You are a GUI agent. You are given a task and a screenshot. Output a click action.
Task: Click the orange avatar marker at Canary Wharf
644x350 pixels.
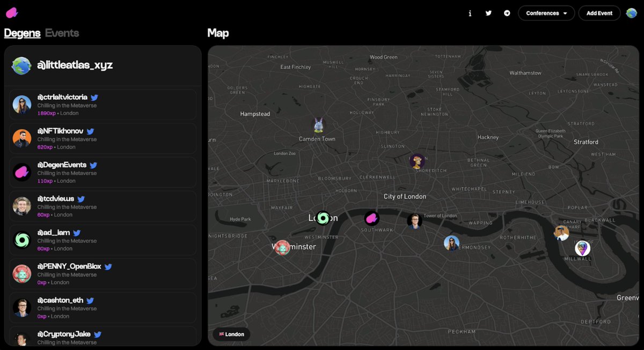[x=561, y=233]
